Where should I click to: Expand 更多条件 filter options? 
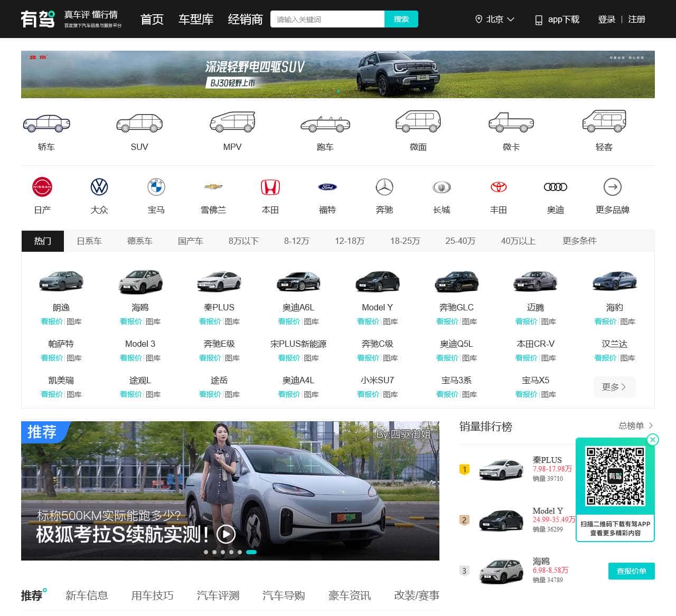point(579,241)
